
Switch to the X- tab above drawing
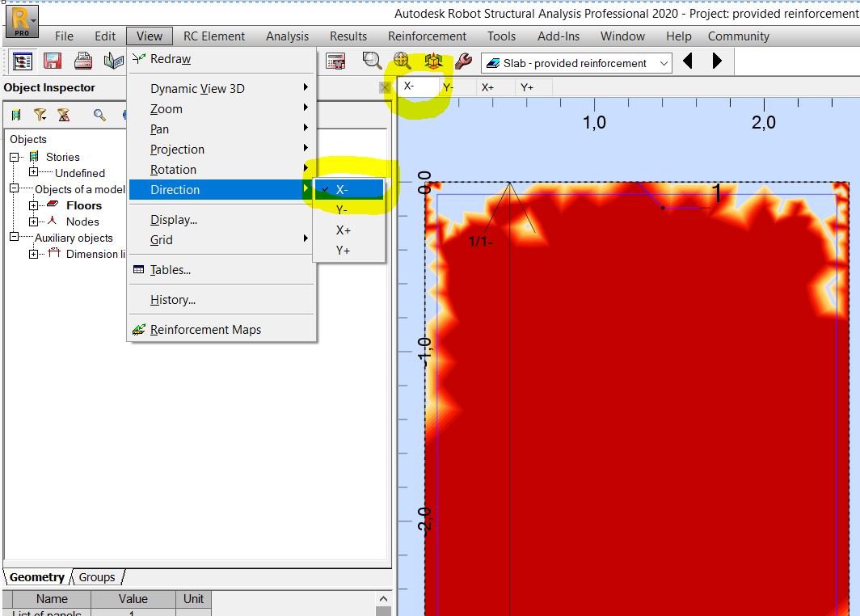(417, 86)
